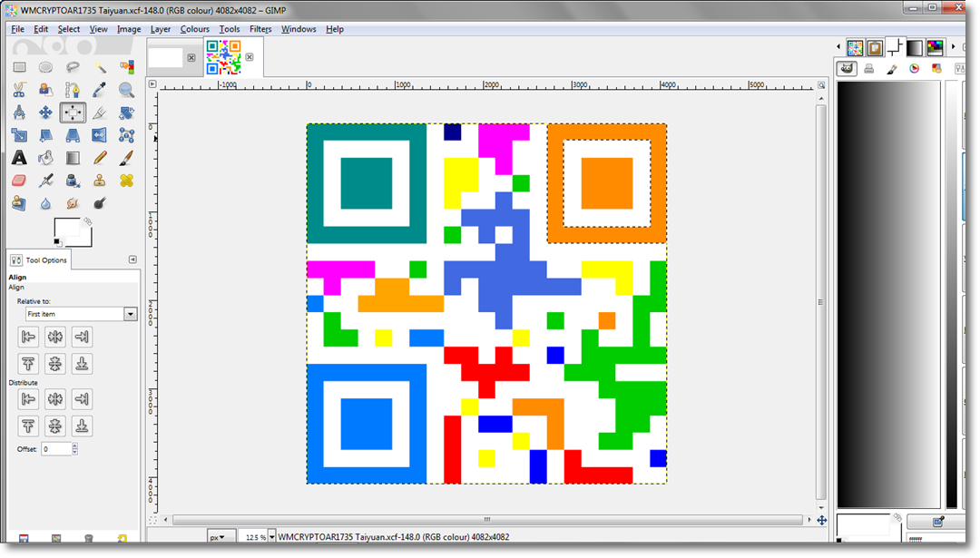Select the Bucket Fill tool
This screenshot has height=558, width=980.
(45, 158)
